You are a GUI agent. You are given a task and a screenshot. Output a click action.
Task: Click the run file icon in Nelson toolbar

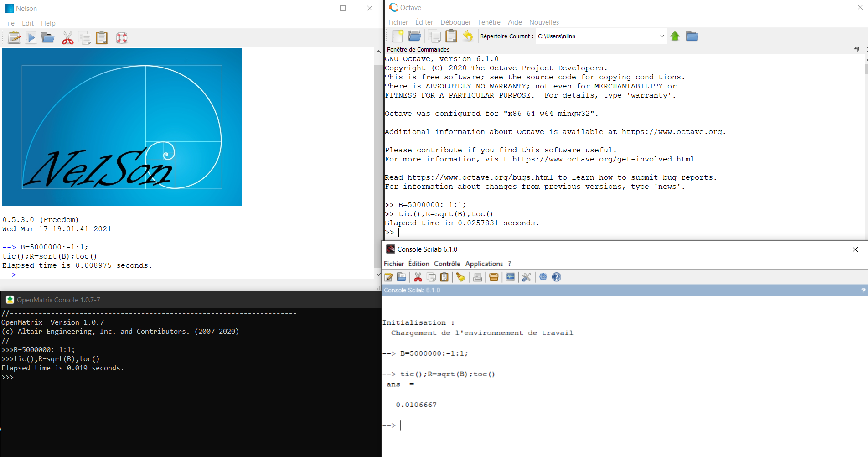(x=31, y=38)
